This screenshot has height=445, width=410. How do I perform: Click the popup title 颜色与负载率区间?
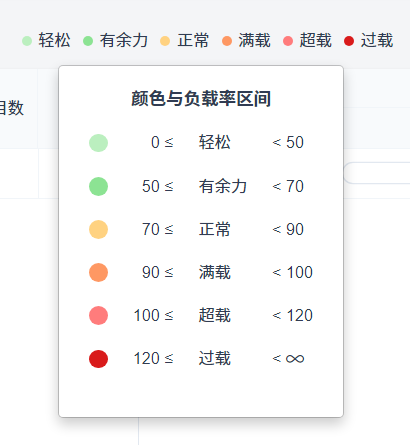point(201,99)
